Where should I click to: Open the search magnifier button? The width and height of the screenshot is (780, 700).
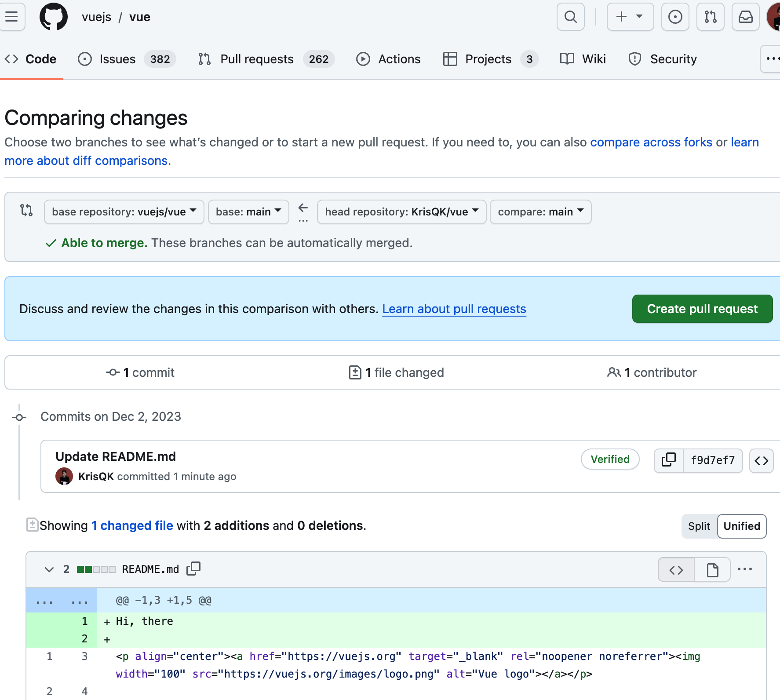click(x=571, y=17)
